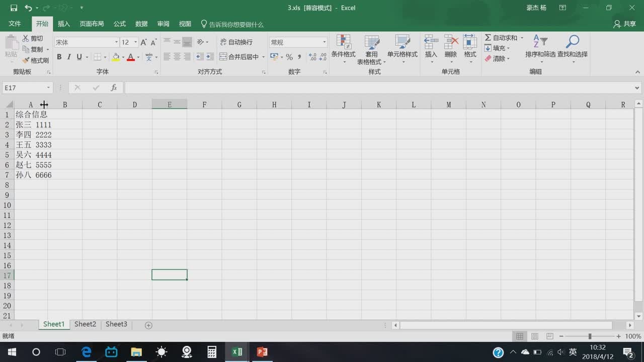644x362 pixels.
Task: Open the text orientation options
Action: click(202, 42)
